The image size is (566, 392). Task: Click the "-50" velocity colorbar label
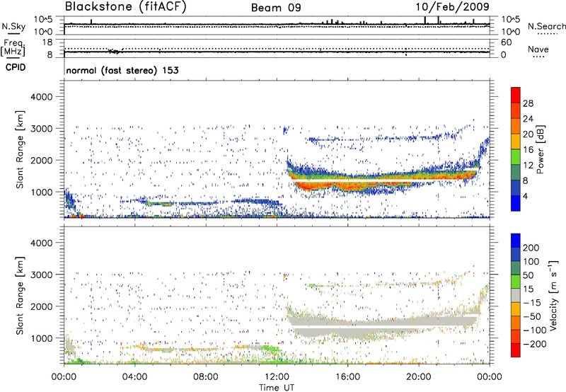tap(531, 316)
